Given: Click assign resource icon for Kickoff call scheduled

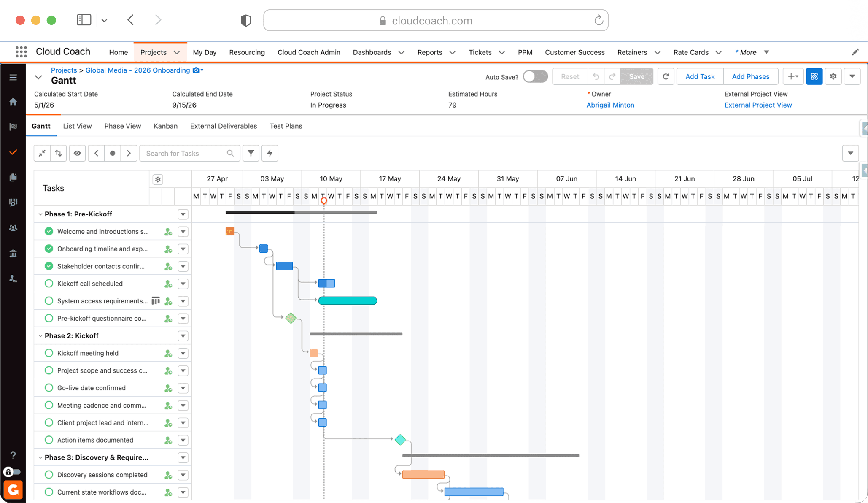Looking at the screenshot, I should coord(168,284).
